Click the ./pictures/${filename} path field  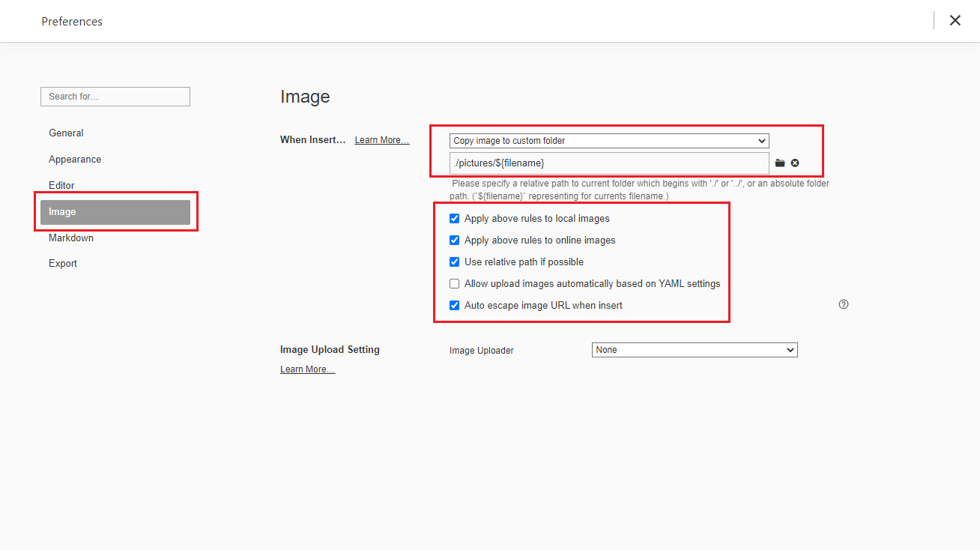[x=609, y=163]
